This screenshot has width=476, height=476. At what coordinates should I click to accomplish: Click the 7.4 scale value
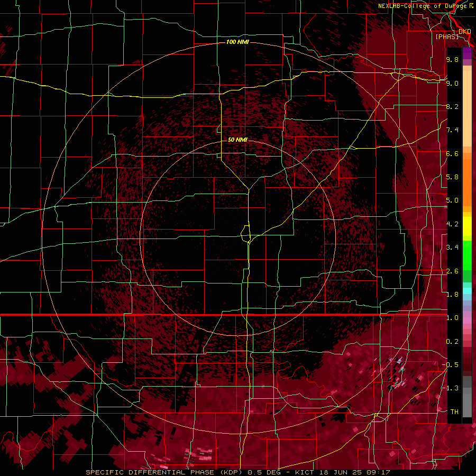[452, 130]
